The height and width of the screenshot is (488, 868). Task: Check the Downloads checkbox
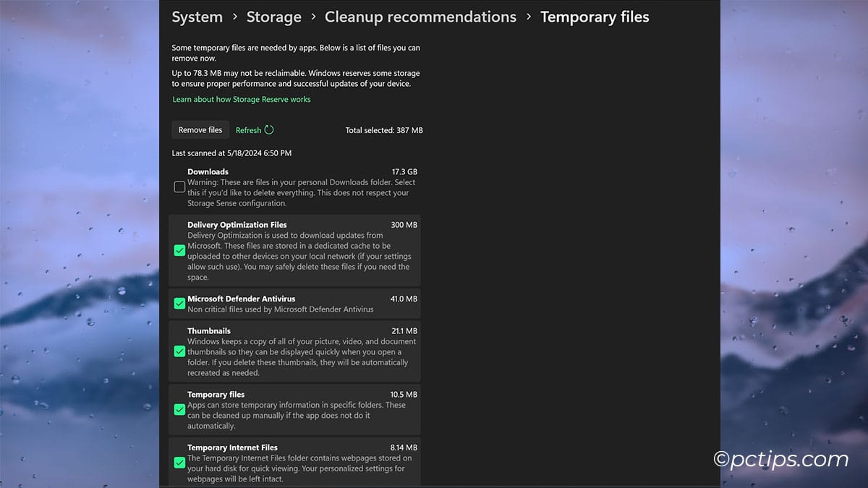179,187
